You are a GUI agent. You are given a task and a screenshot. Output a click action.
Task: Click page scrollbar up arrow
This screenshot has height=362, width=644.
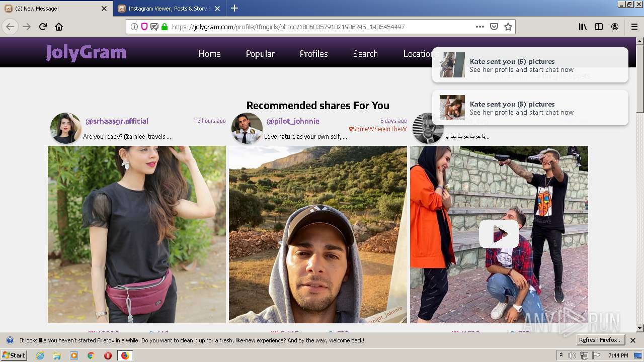[x=640, y=41]
